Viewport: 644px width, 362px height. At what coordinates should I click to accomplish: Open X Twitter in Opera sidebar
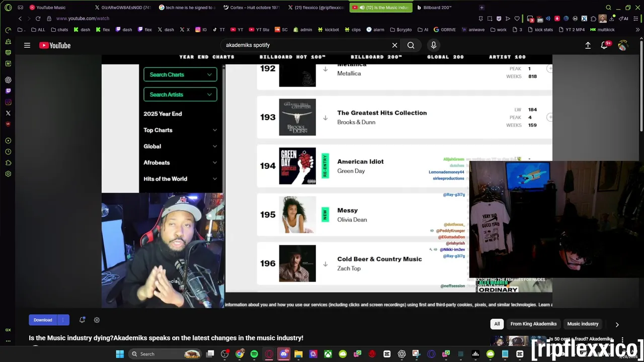(8, 113)
